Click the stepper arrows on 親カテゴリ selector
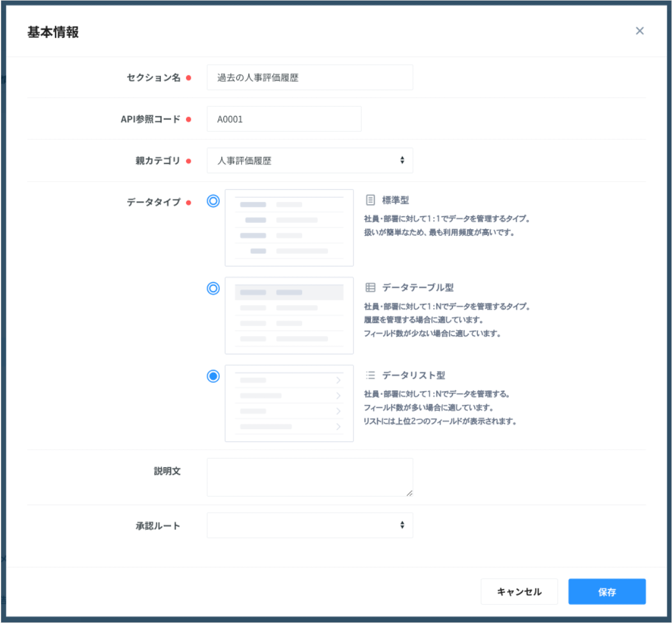 pyautogui.click(x=402, y=160)
